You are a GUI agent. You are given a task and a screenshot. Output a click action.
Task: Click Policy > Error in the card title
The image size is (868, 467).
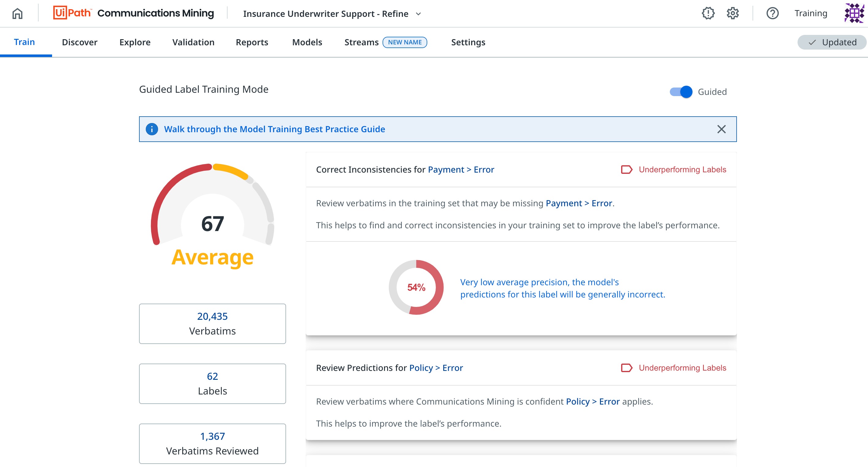click(436, 368)
